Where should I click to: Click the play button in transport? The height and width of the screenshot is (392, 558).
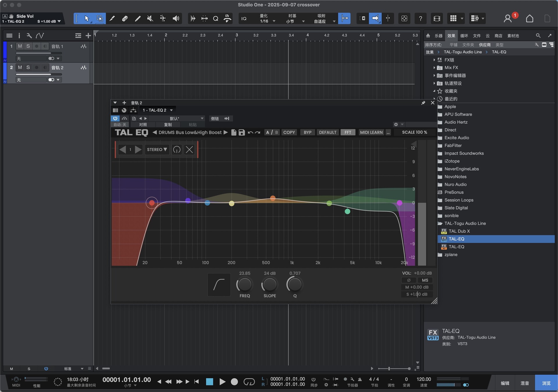[222, 382]
